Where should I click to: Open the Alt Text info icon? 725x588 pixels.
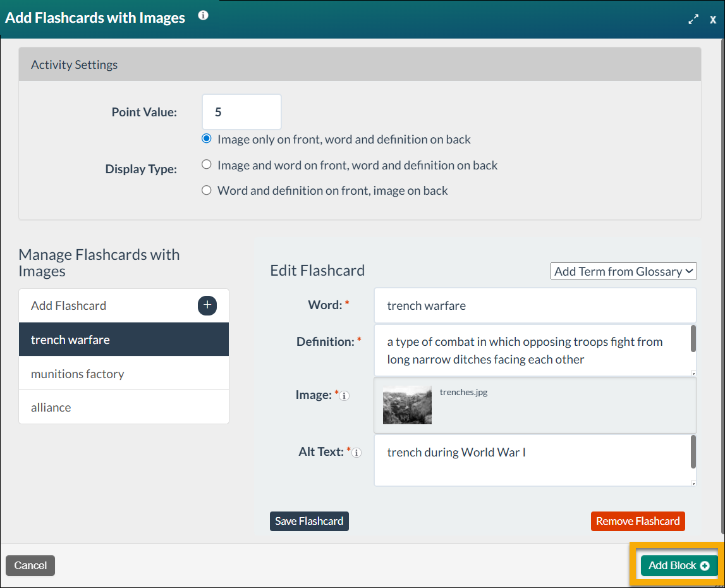click(x=356, y=453)
